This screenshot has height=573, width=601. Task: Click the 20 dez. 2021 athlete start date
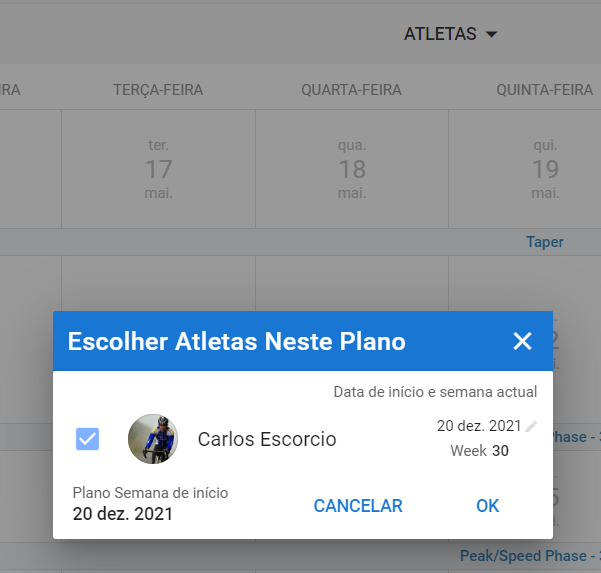click(x=479, y=426)
